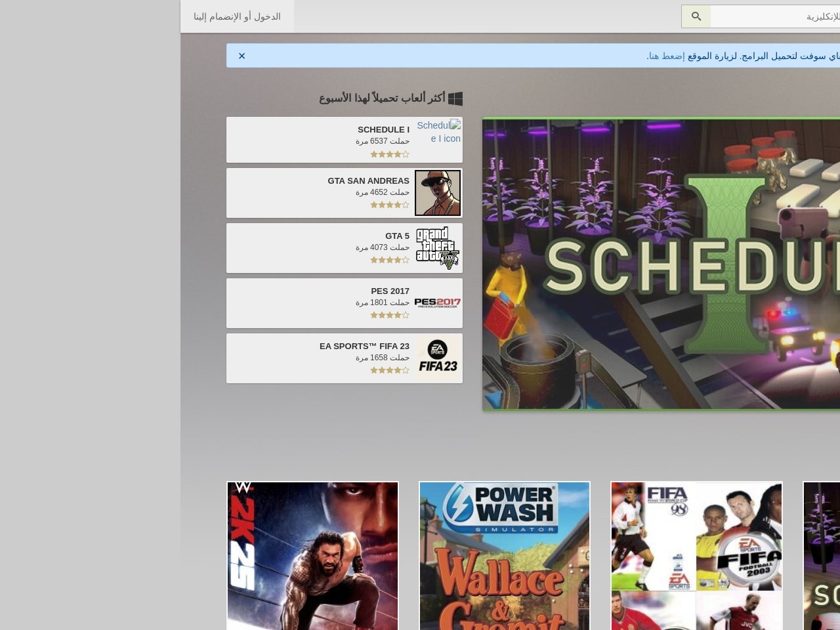Screen dimensions: 840x630
Task: Click GTA 5 star rating
Action: (390, 260)
